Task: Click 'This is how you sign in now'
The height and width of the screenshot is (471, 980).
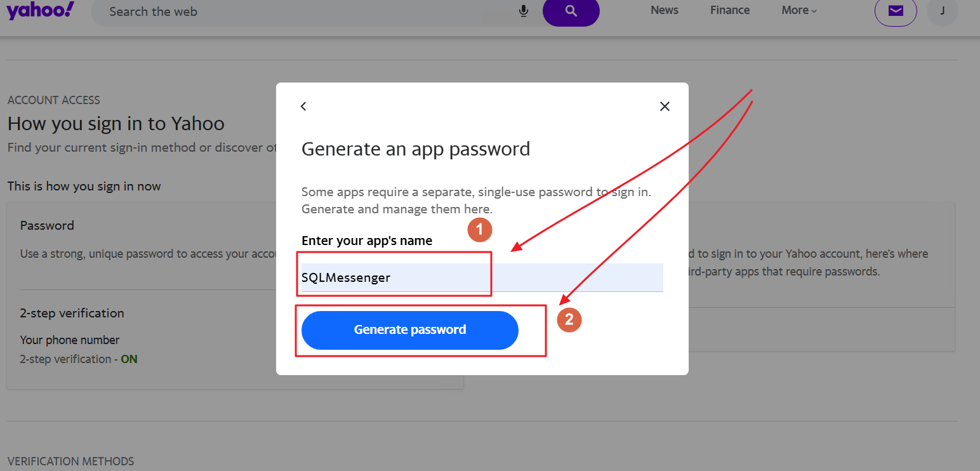Action: [84, 187]
